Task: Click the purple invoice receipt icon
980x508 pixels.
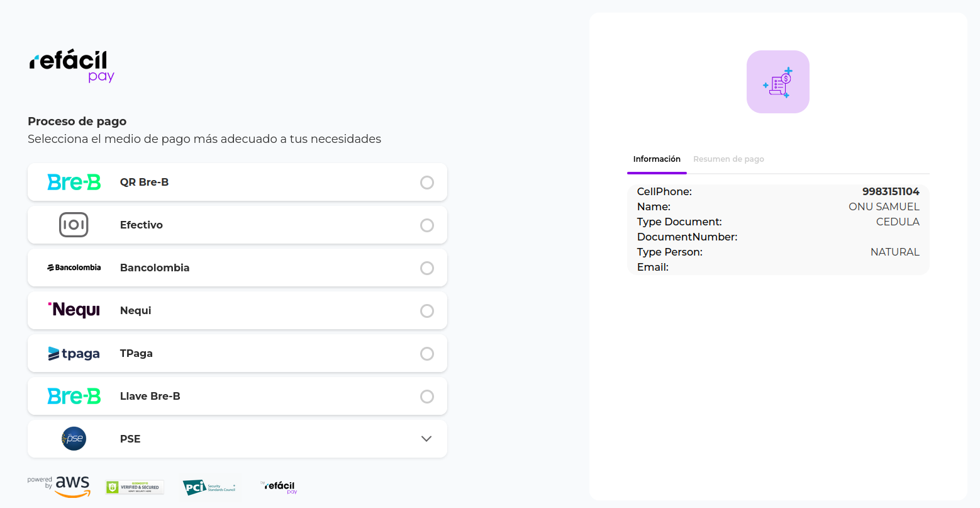Action: 777,82
